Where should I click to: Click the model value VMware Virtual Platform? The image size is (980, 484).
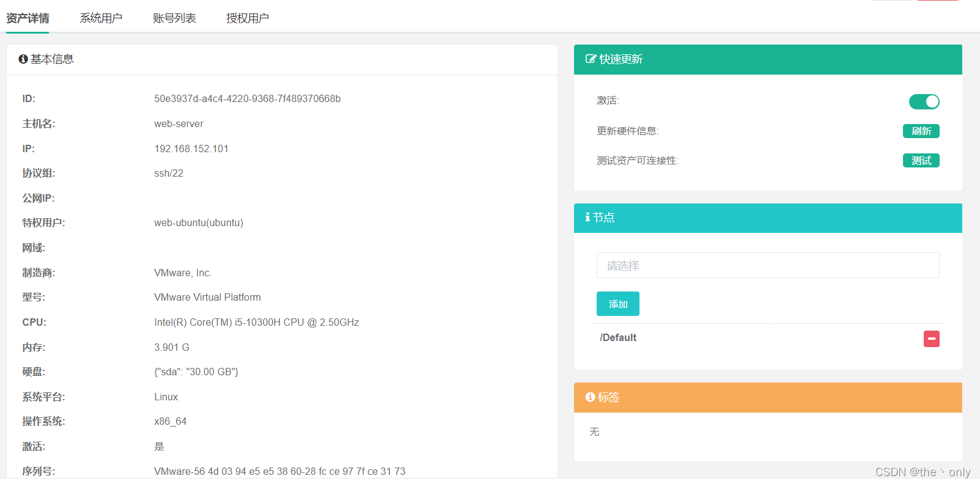(x=207, y=298)
